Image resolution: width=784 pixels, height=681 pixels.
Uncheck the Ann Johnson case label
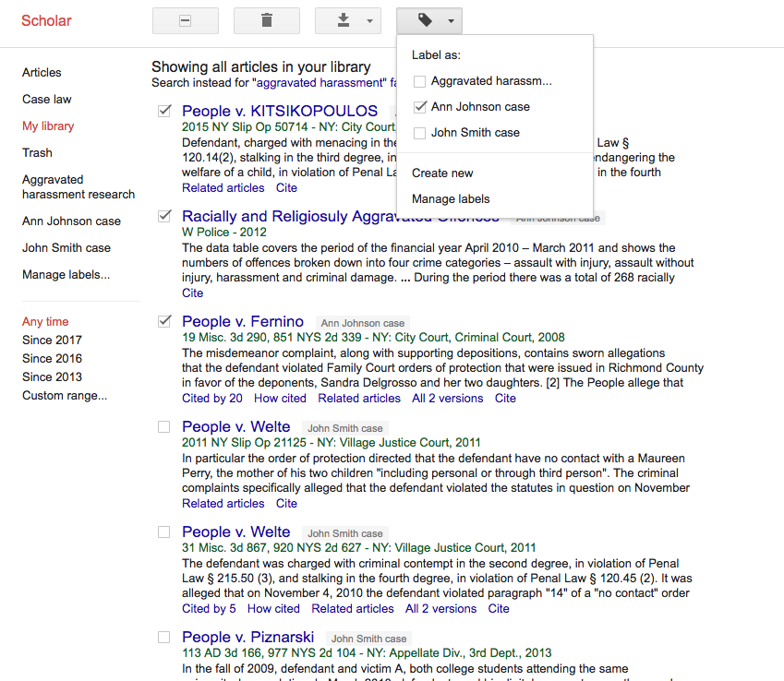pos(420,105)
